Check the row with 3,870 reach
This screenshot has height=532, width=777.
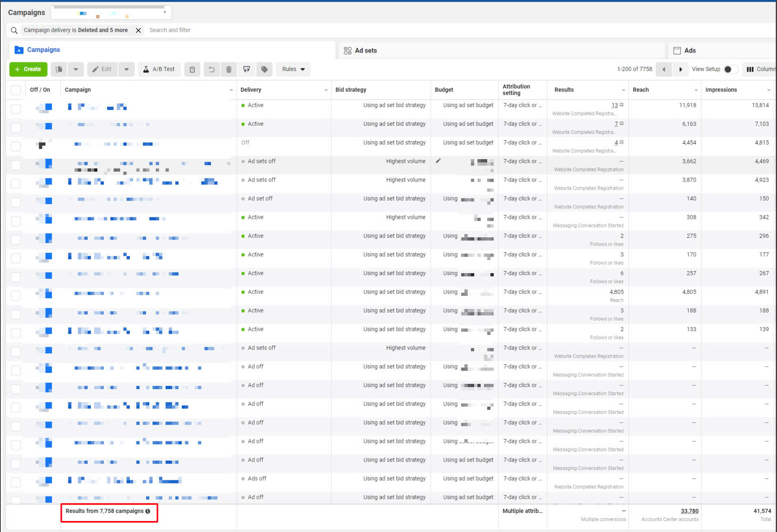pyautogui.click(x=16, y=184)
